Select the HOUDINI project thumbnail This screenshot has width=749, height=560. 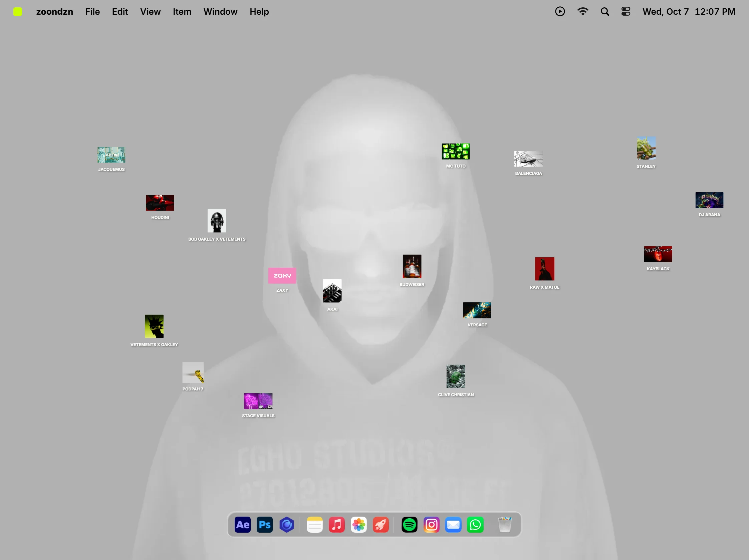pos(160,203)
